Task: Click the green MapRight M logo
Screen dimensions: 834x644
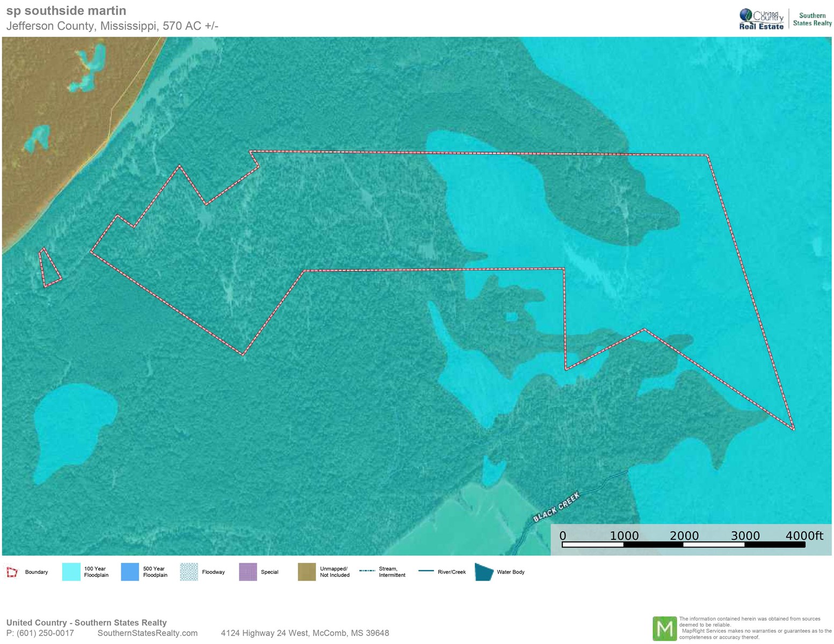Action: (x=664, y=628)
